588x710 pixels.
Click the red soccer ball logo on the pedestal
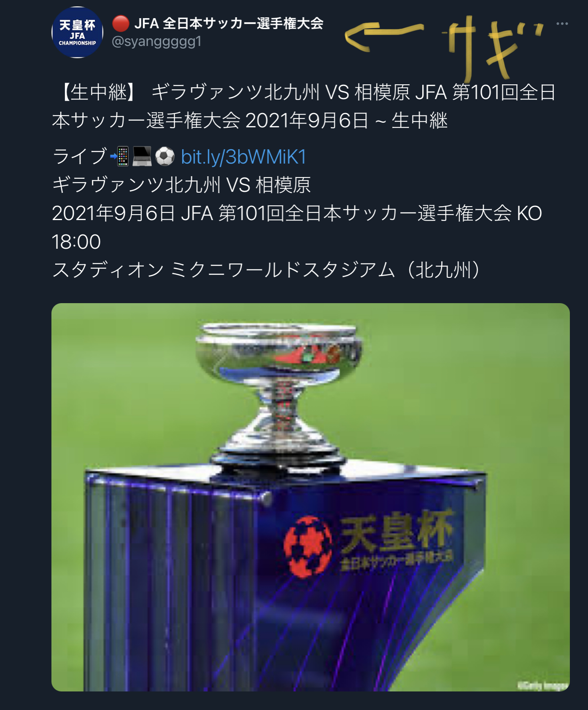pos(307,547)
